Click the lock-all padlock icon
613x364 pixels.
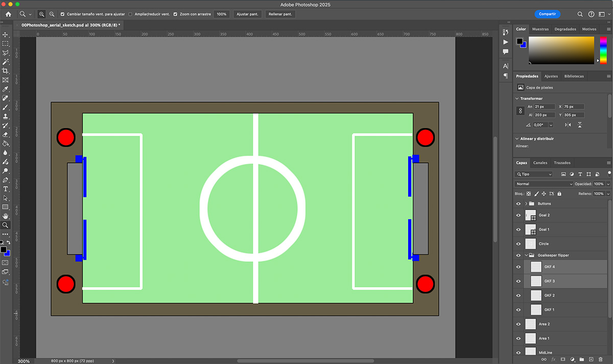(x=559, y=194)
